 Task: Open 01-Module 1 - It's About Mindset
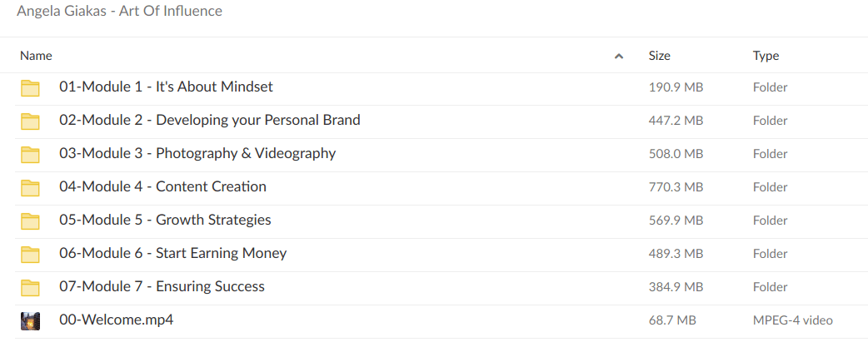(x=166, y=87)
